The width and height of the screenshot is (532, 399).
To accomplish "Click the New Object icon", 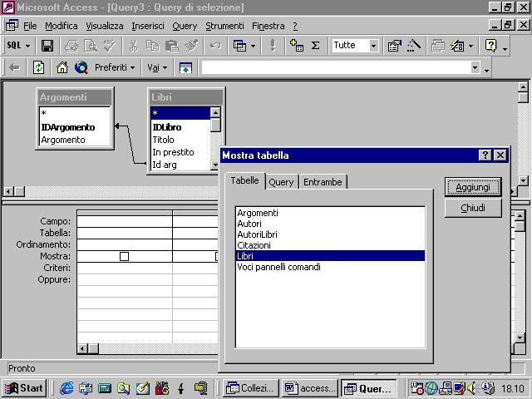I will coord(457,46).
